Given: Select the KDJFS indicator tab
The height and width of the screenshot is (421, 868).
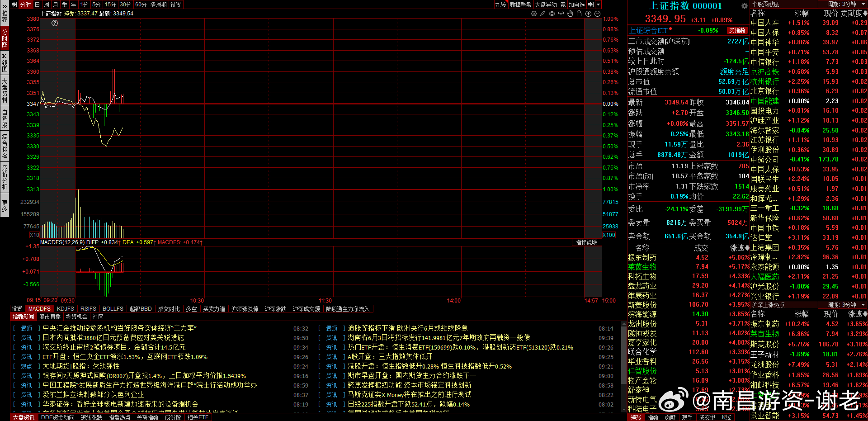Looking at the screenshot, I should click(66, 309).
